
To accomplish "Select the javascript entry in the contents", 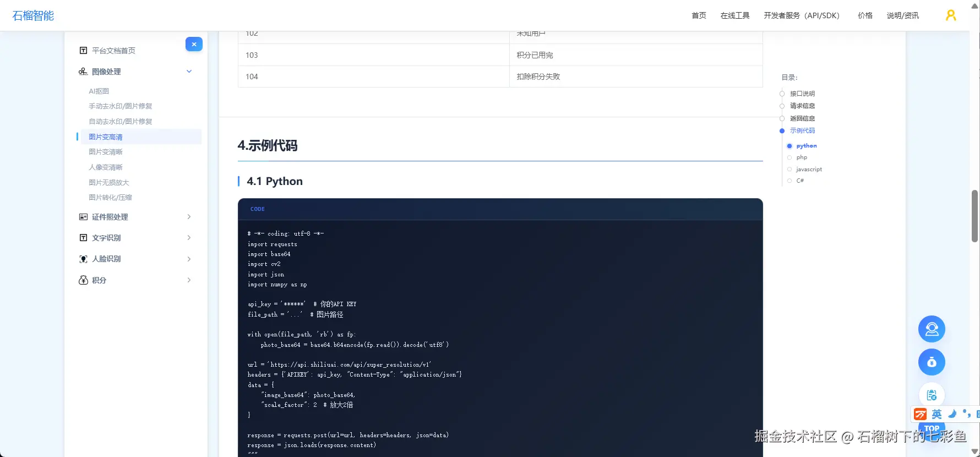I will (809, 170).
